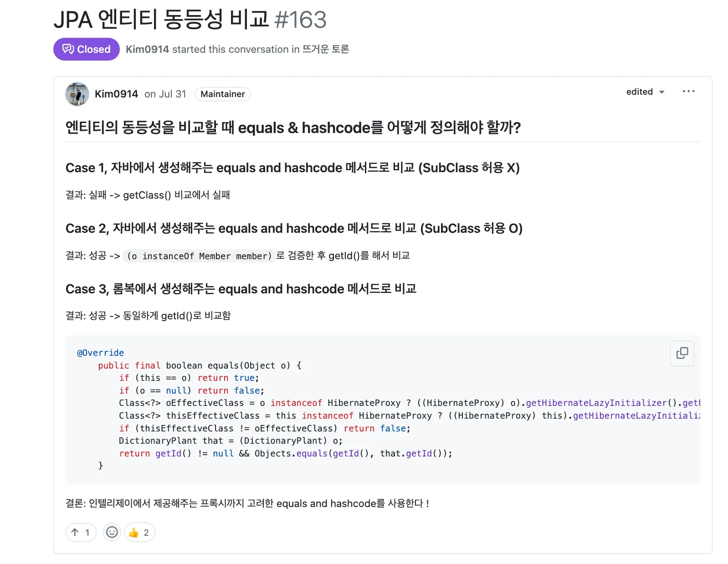The image size is (728, 564).
Task: Click the Closed discussion status badge
Action: pos(87,49)
